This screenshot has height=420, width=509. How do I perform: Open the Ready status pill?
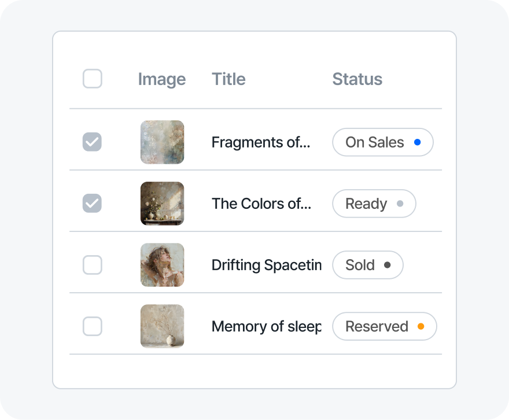pyautogui.click(x=374, y=204)
